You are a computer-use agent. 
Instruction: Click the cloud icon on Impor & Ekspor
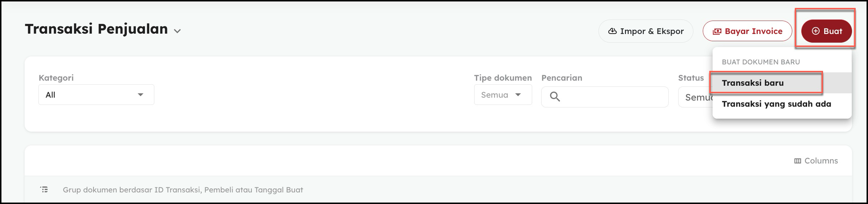coord(612,31)
